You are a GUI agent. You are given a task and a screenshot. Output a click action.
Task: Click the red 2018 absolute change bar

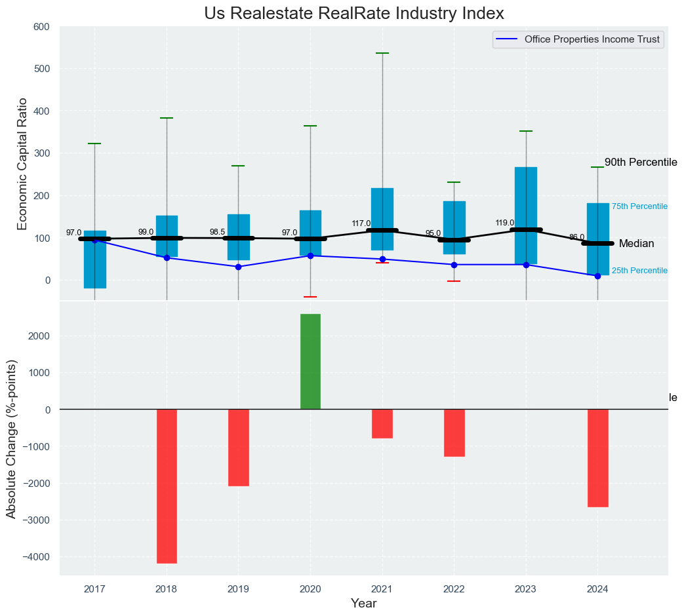[167, 486]
